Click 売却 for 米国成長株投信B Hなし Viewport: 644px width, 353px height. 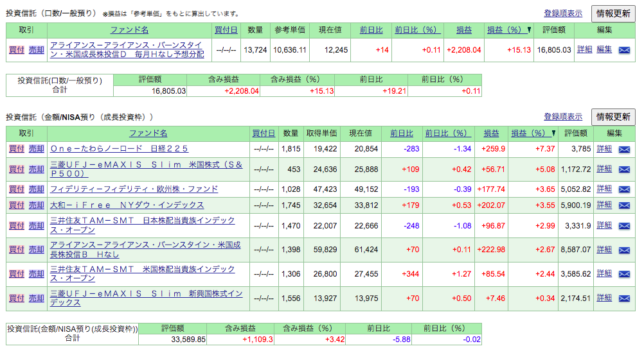click(36, 249)
